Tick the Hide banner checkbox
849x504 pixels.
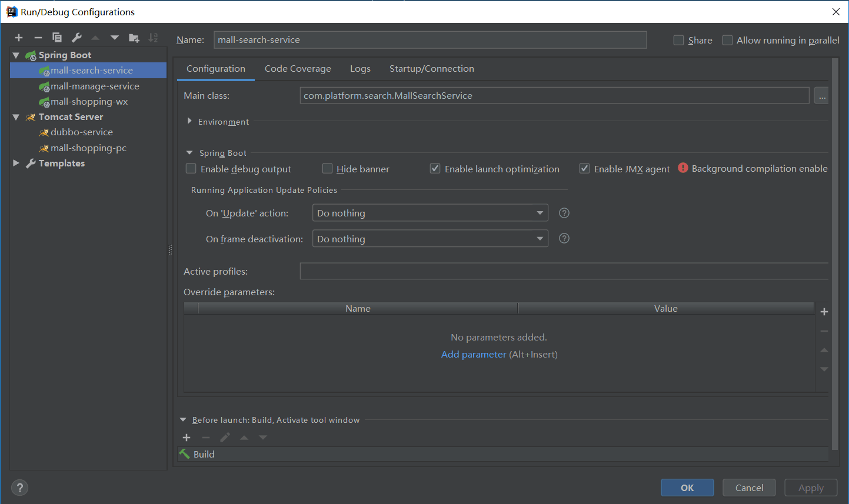click(327, 169)
